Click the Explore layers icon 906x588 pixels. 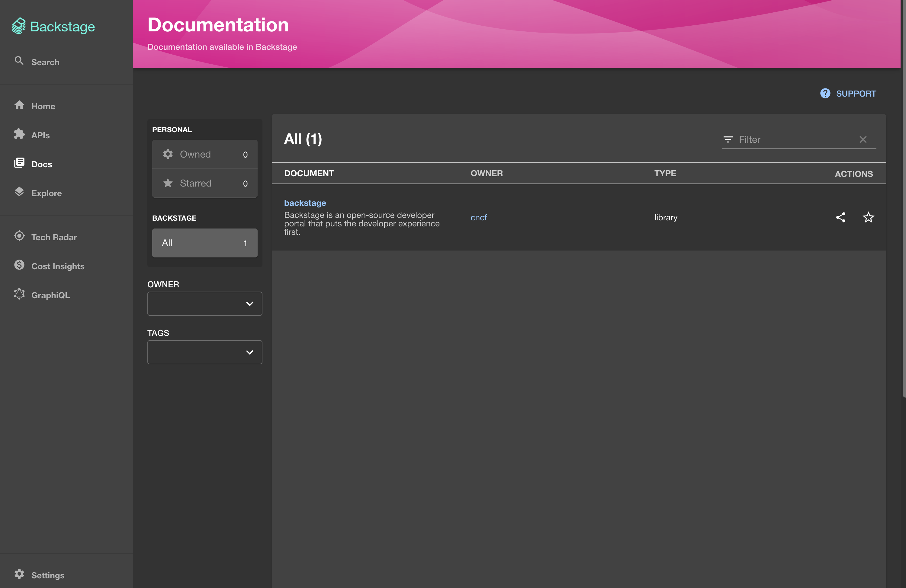19,192
